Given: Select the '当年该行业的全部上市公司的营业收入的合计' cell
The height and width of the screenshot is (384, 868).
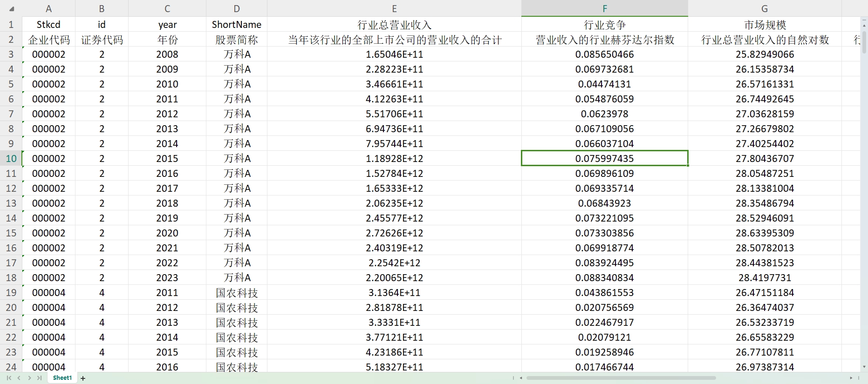Looking at the screenshot, I should 394,39.
